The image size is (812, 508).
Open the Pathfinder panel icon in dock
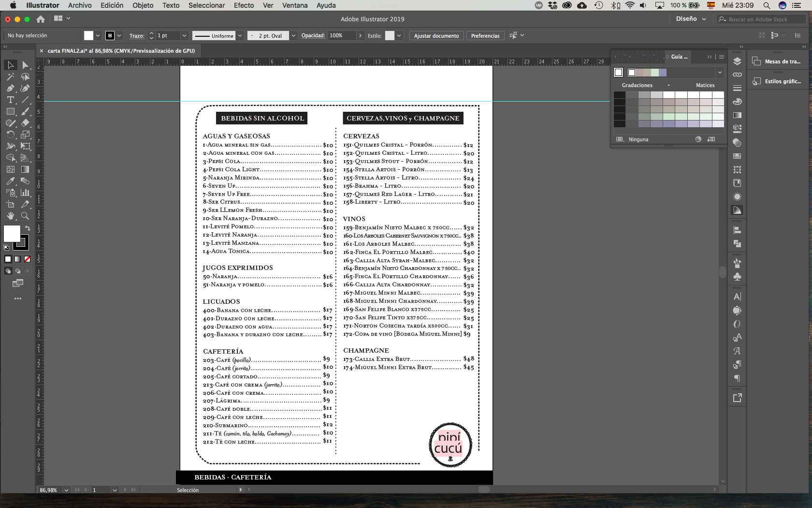click(x=737, y=244)
